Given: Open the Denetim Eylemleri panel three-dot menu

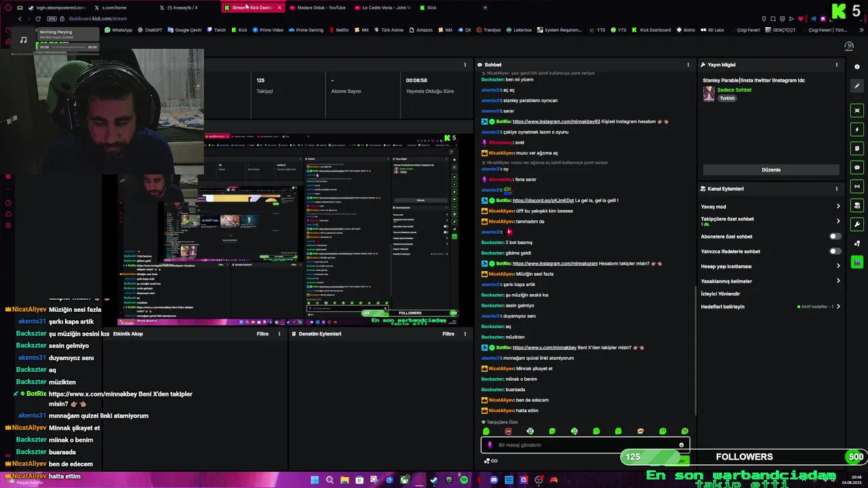Looking at the screenshot, I should click(x=465, y=334).
